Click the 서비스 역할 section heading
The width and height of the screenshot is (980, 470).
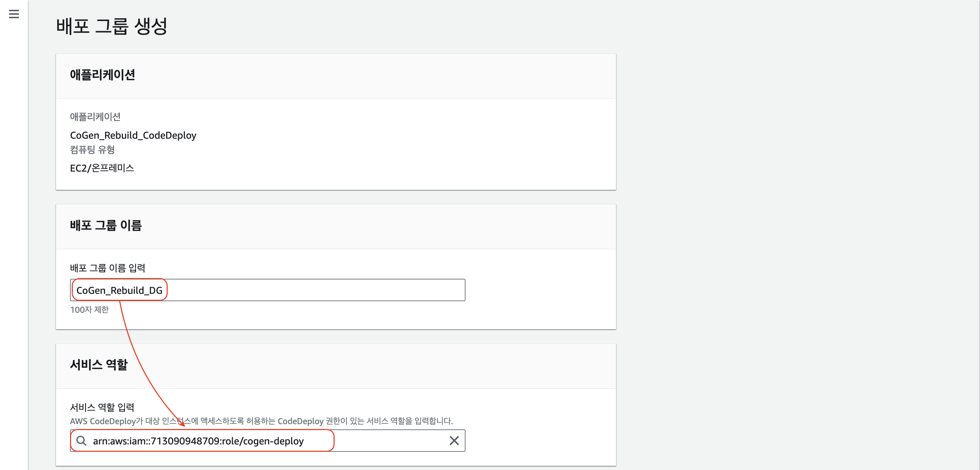click(x=99, y=365)
